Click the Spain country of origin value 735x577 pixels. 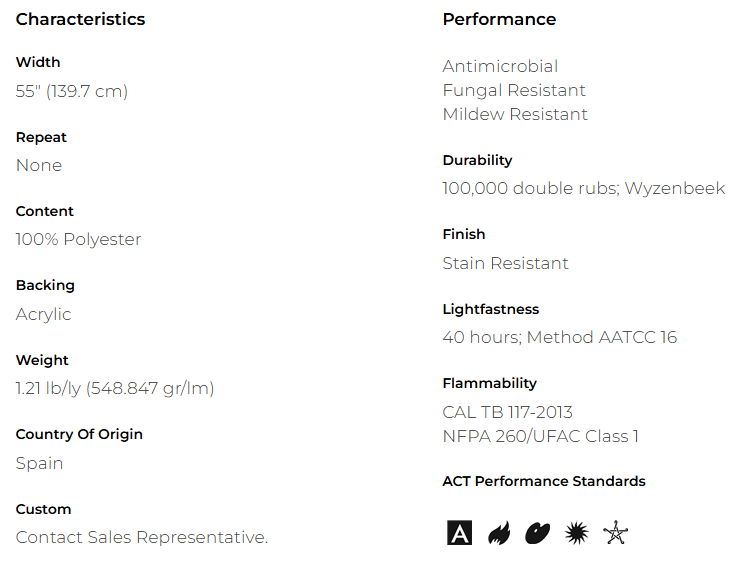tap(40, 463)
